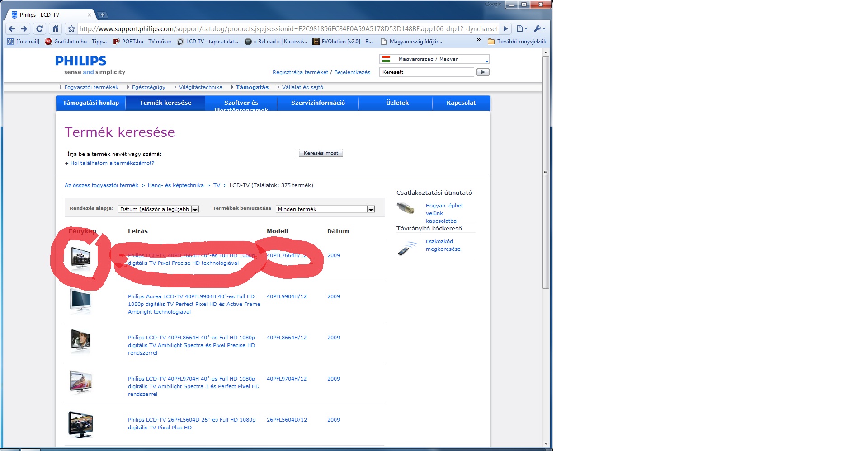
Task: Open the Egészségügy menu item
Action: click(x=149, y=87)
